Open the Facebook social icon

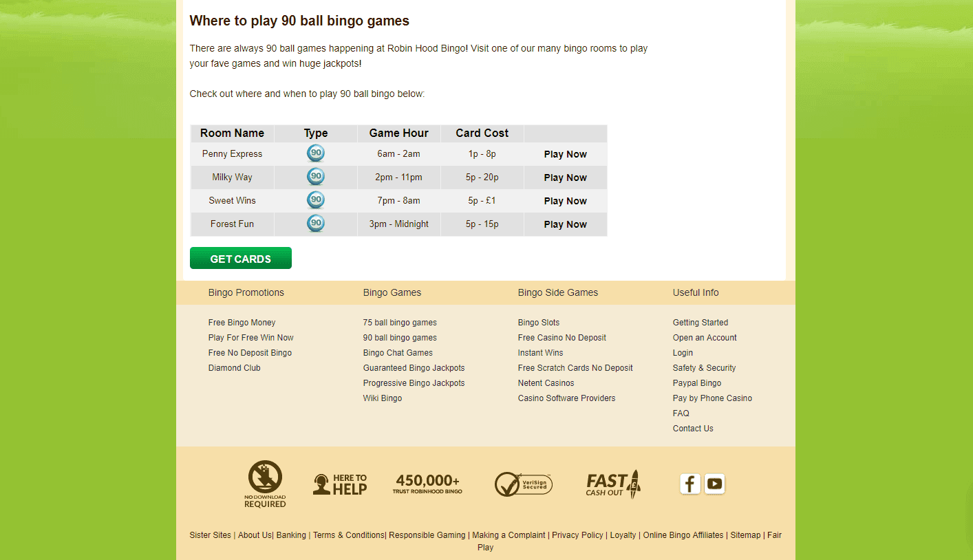click(690, 484)
